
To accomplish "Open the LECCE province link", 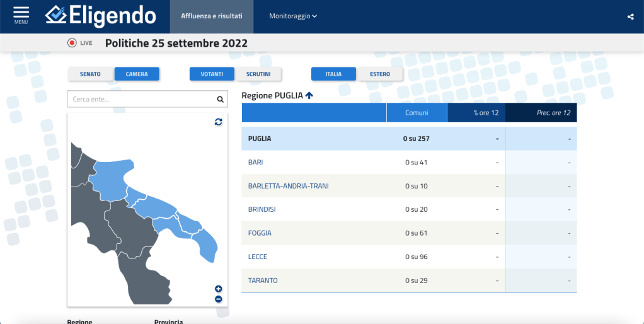I will click(x=258, y=257).
